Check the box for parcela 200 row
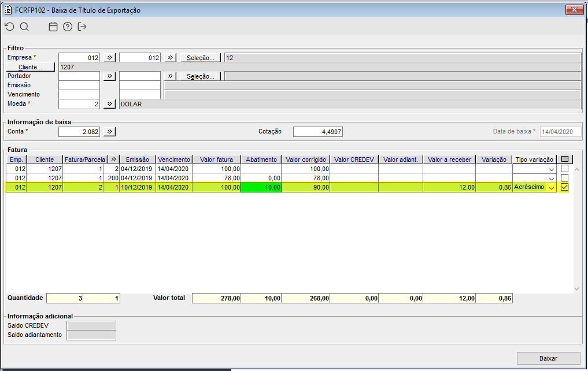The image size is (588, 371). pyautogui.click(x=564, y=177)
